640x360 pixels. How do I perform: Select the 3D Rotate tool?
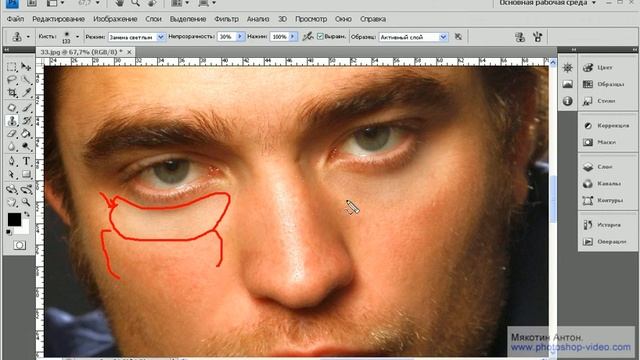click(x=12, y=189)
